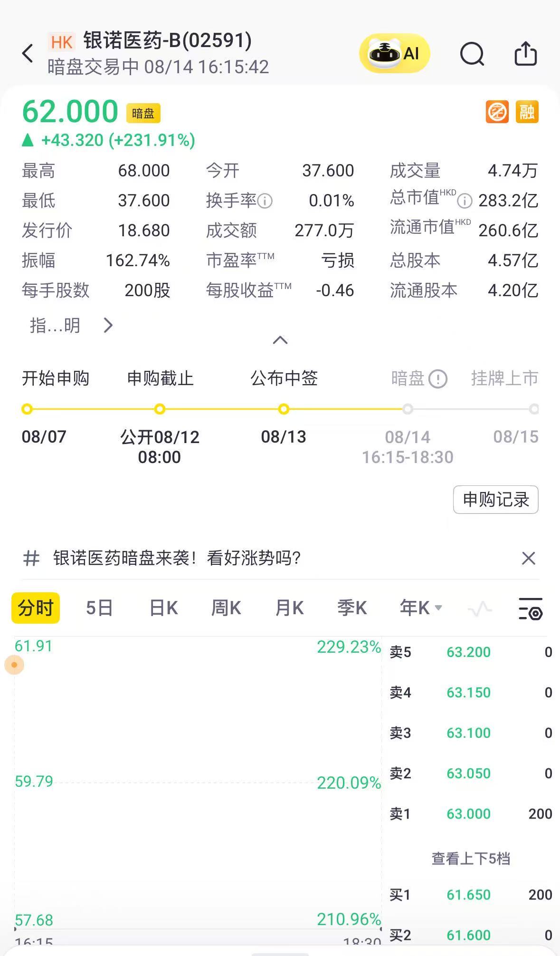Tap the current price 62.000
The image size is (560, 956).
pyautogui.click(x=70, y=112)
